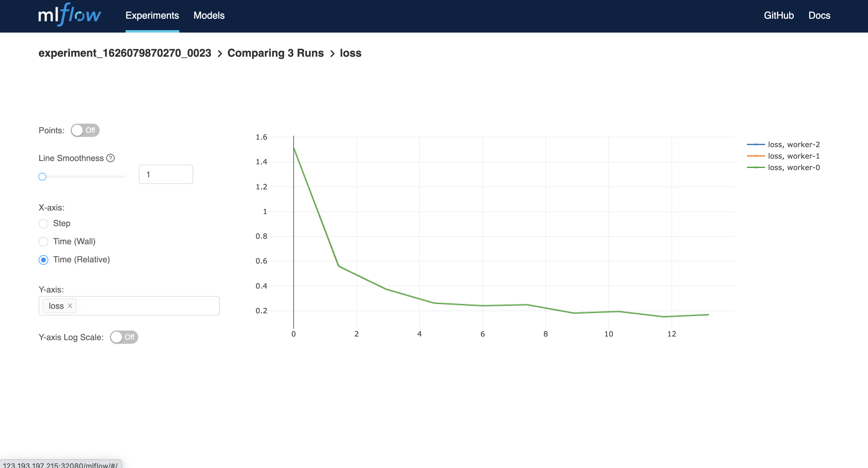Select Step x-axis radio option
This screenshot has width=868, height=468.
(43, 223)
